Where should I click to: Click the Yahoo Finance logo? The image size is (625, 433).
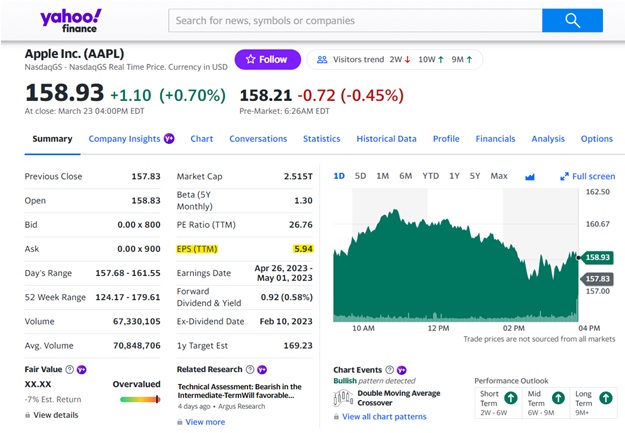pyautogui.click(x=71, y=21)
